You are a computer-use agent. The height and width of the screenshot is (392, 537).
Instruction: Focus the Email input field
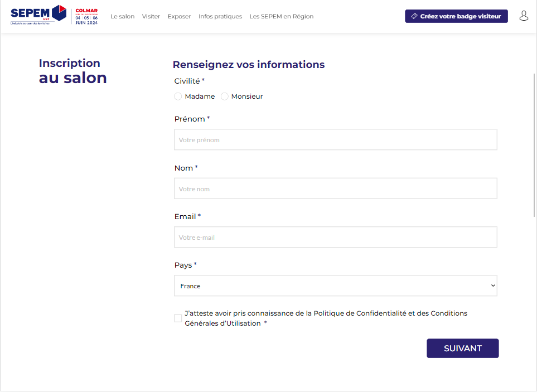point(336,237)
